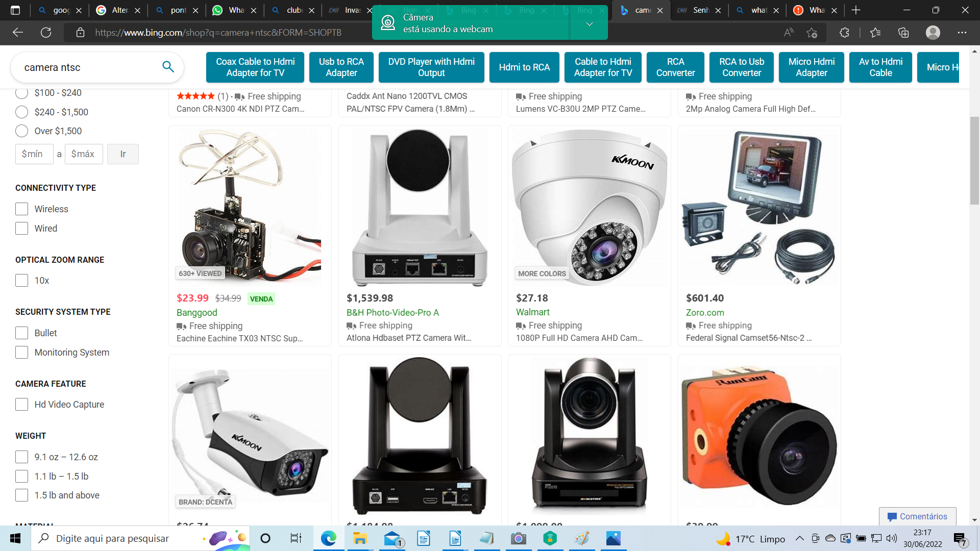
Task: Open browser extensions puzzle icon
Action: click(844, 33)
